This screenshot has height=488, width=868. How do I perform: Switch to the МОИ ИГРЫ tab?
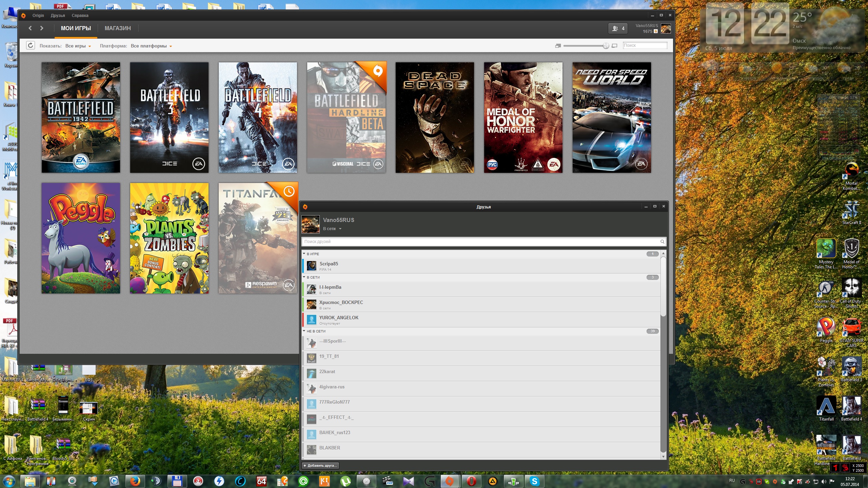click(76, 28)
